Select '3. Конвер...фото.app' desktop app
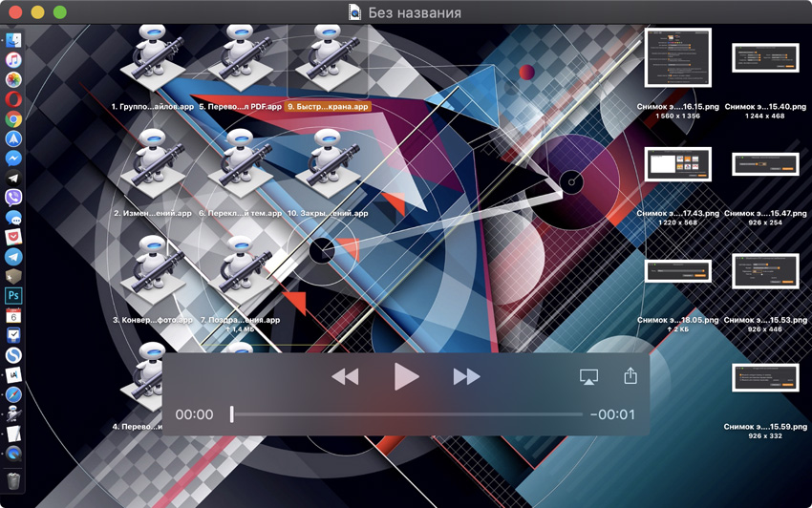 [x=152, y=270]
